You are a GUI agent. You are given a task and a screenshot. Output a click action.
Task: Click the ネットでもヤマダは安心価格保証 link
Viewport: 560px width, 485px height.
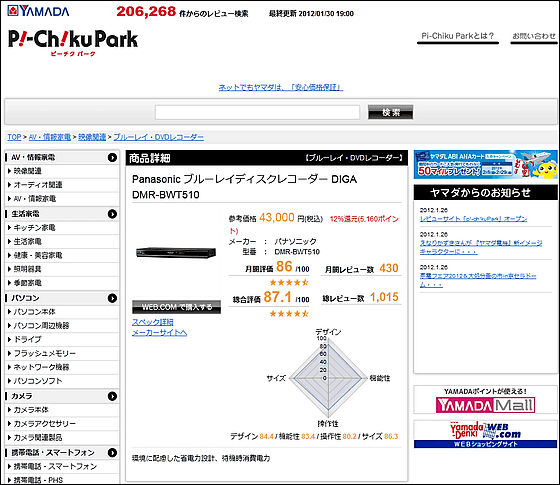281,87
